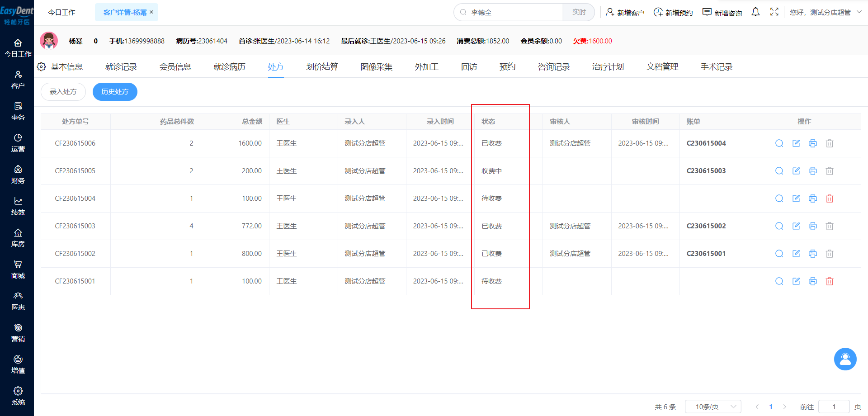Click the 新增预约 button

click(673, 12)
